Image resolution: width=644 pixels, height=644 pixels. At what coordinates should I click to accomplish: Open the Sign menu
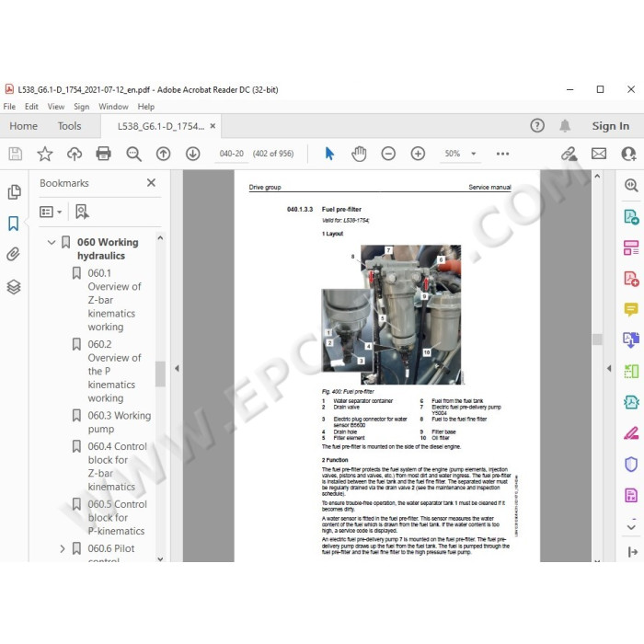pos(81,107)
